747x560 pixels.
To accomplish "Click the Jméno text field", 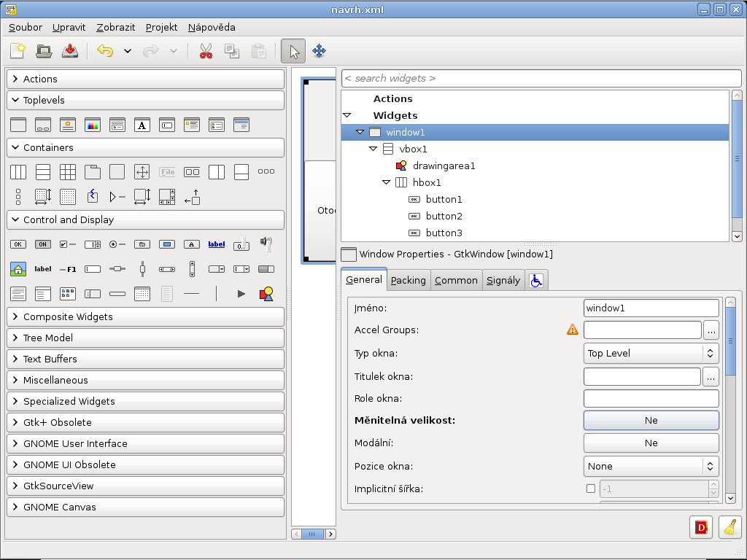I will pyautogui.click(x=651, y=308).
